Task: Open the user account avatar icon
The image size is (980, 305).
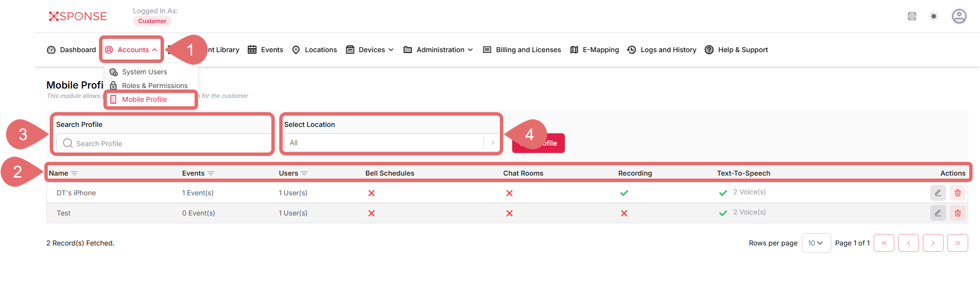Action: coord(959,16)
